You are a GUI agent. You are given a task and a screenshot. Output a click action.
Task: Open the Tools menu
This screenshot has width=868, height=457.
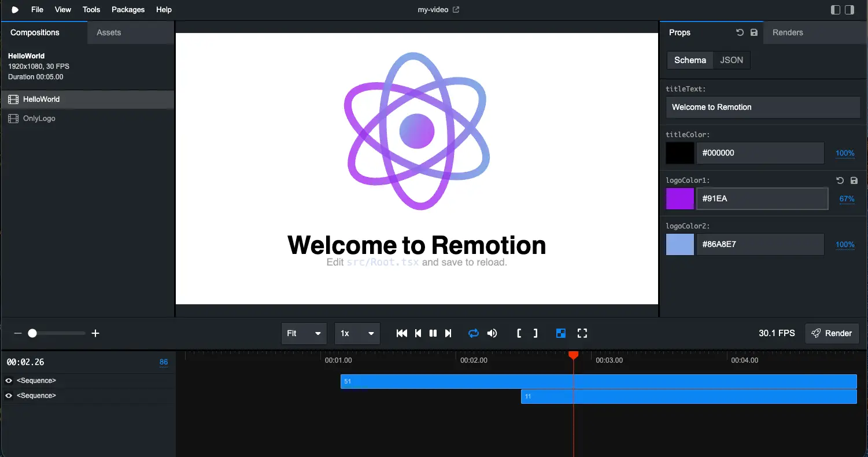91,10
